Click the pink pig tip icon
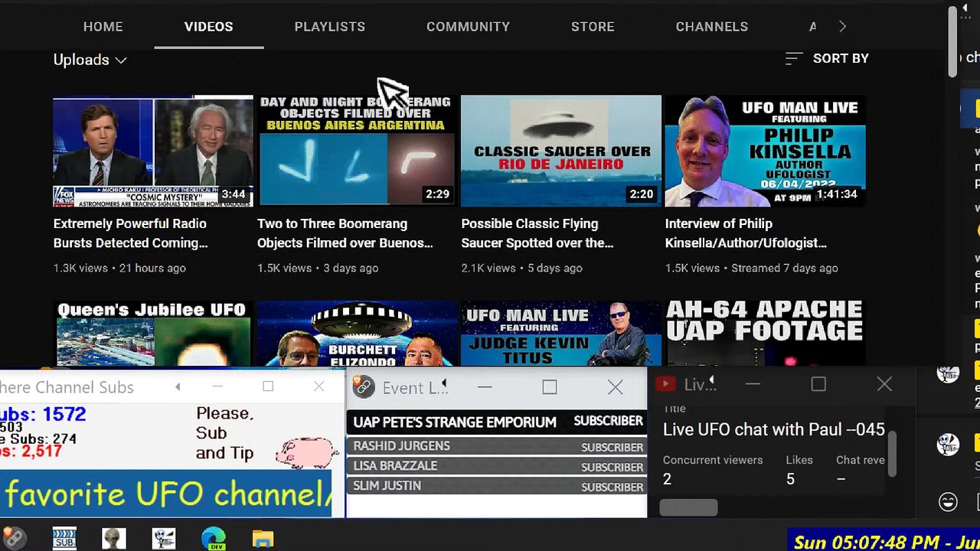The width and height of the screenshot is (980, 551). coord(306,453)
